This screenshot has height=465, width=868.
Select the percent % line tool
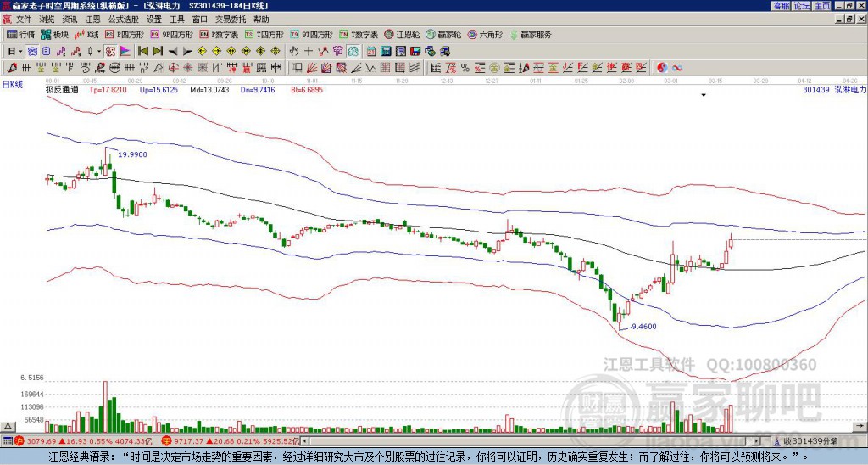465,68
